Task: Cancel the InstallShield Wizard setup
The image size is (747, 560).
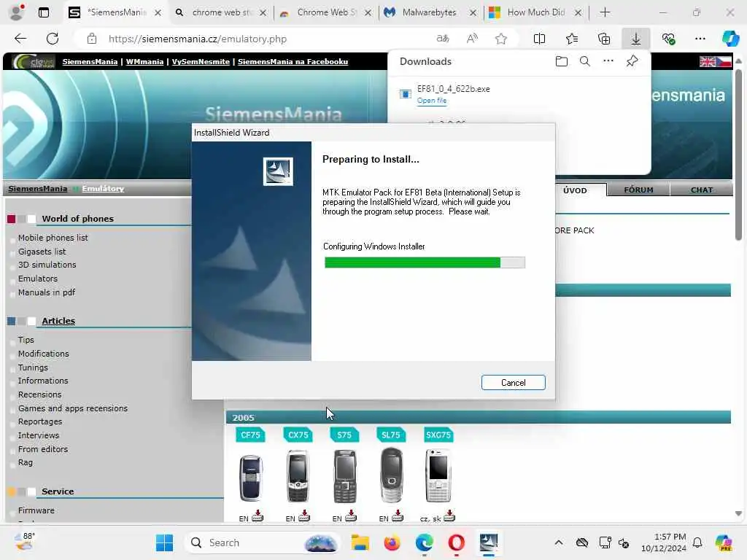Action: point(513,382)
